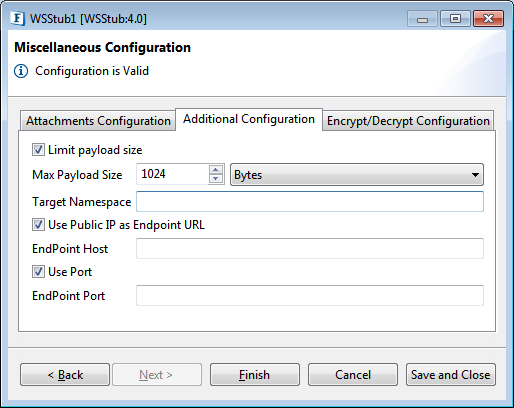Click the blue info icon beside Configuration is Valid
This screenshot has height=408, width=514.
(x=21, y=71)
